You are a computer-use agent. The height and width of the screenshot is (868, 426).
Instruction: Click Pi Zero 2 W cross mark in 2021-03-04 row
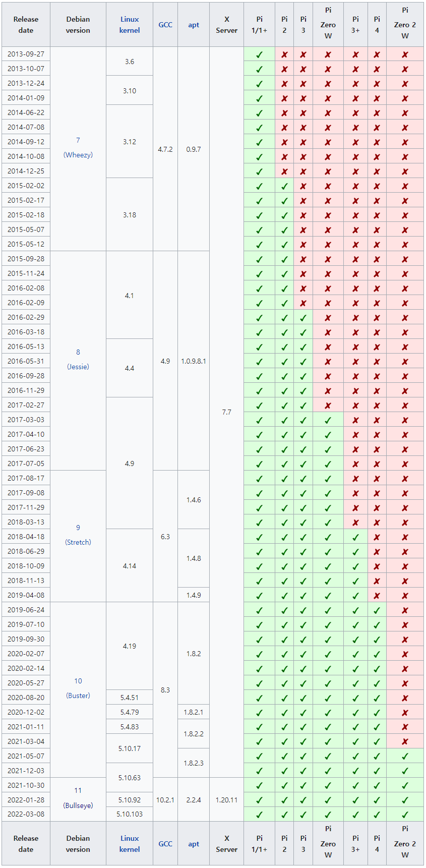pos(405,742)
